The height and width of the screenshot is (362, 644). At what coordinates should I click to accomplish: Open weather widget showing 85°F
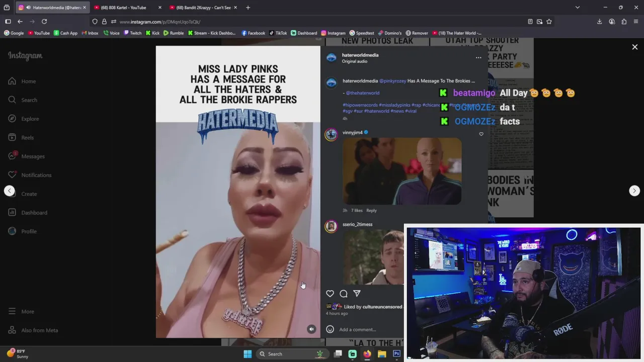tap(18, 354)
